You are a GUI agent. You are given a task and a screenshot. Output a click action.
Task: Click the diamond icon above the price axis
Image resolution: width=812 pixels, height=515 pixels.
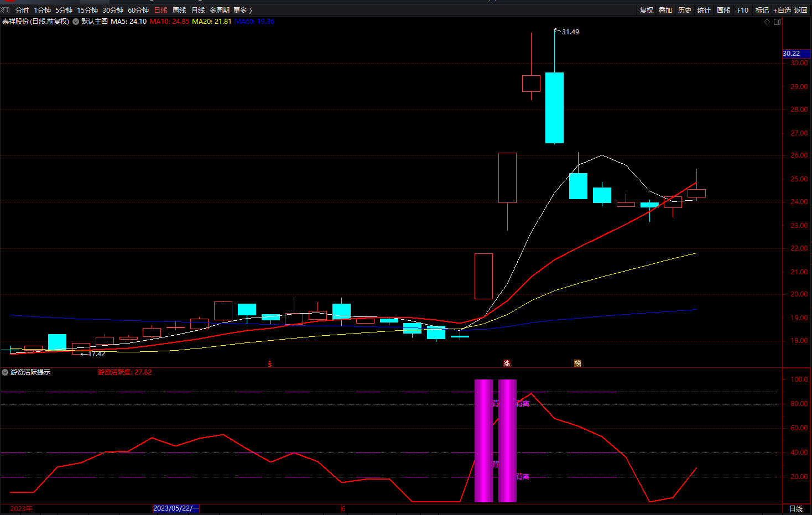click(767, 22)
